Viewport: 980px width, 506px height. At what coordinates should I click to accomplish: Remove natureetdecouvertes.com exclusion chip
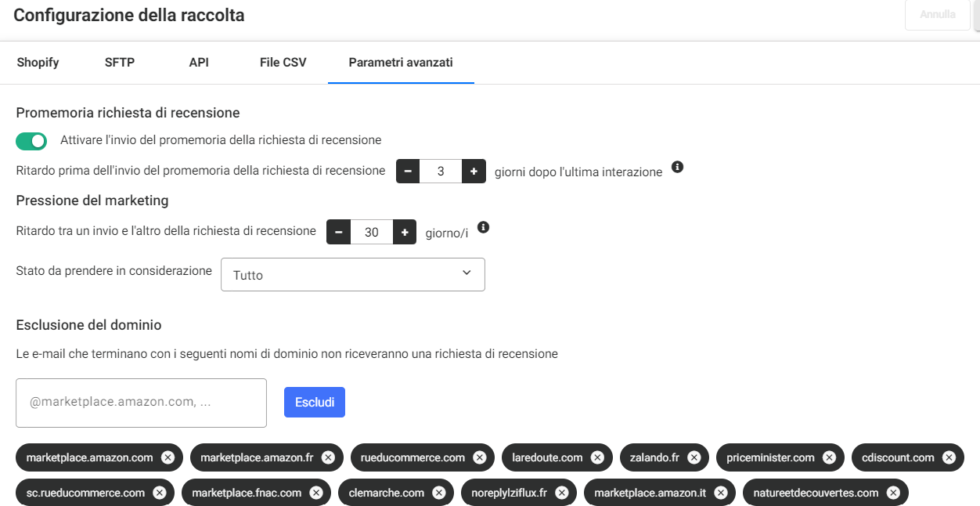pyautogui.click(x=893, y=493)
